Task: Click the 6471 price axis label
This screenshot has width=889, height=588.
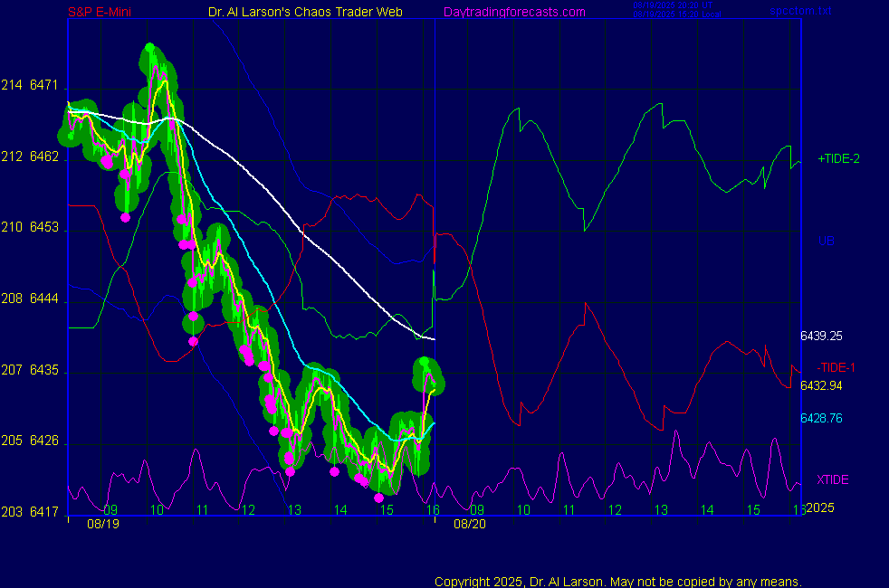Action: [43, 86]
